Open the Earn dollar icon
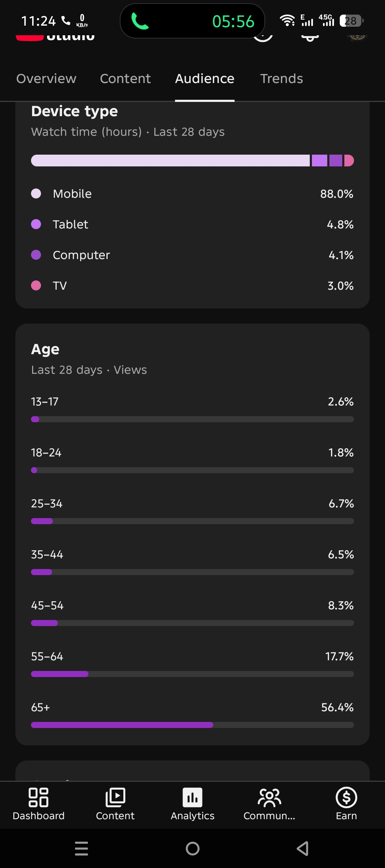Image resolution: width=385 pixels, height=868 pixels. pyautogui.click(x=346, y=797)
